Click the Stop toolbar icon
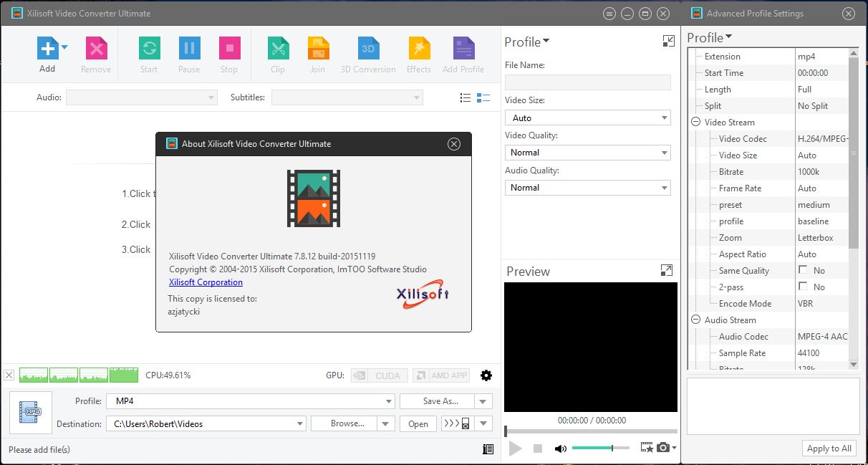The height and width of the screenshot is (465, 868). [x=229, y=48]
